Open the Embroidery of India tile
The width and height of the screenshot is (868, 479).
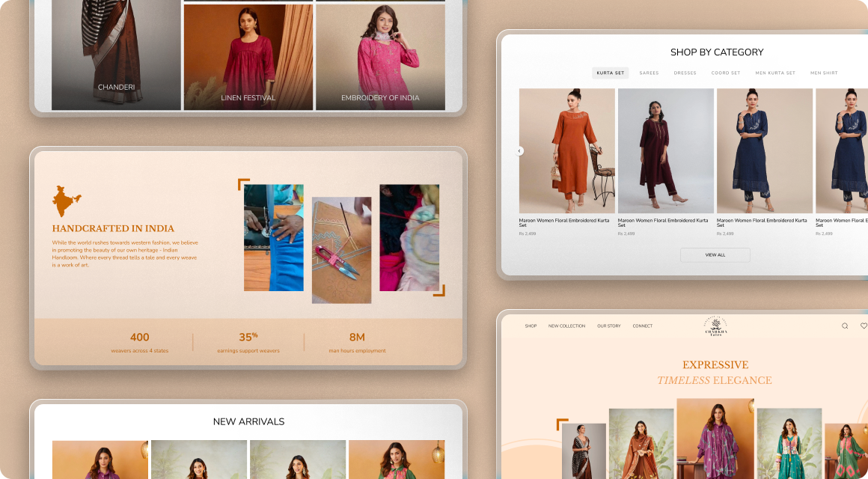[x=380, y=57]
